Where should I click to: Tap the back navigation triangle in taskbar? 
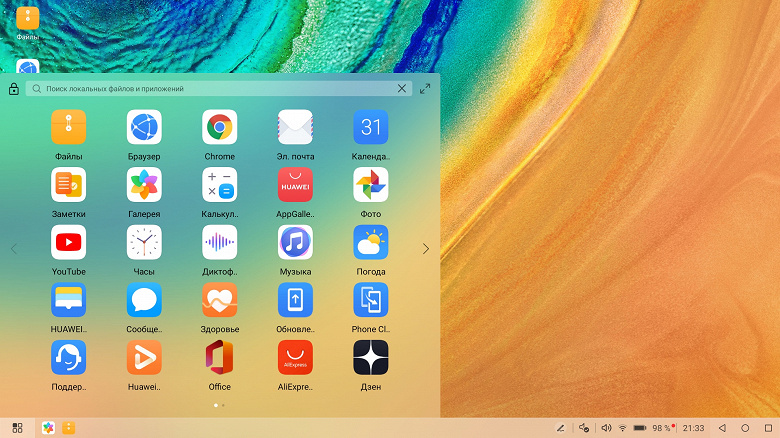click(x=722, y=428)
